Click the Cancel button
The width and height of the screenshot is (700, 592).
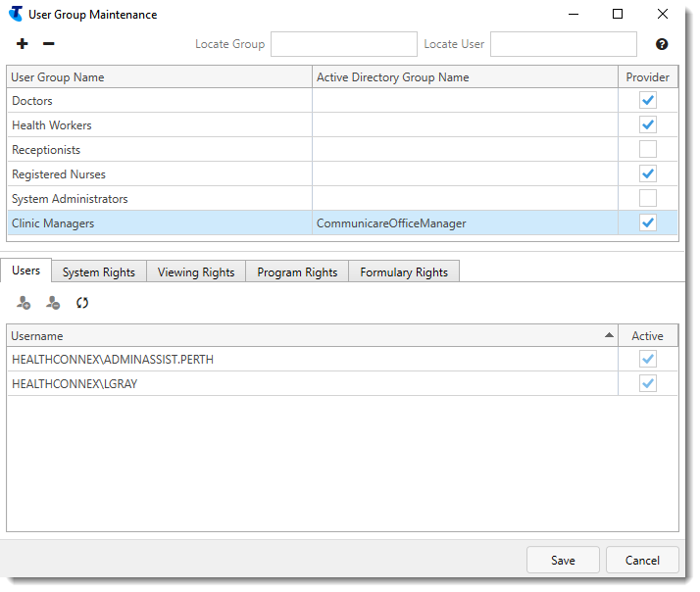642,560
